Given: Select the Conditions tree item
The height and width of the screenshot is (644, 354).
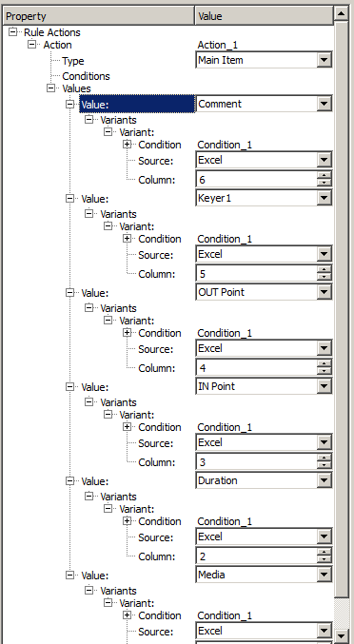Looking at the screenshot, I should tap(86, 76).
